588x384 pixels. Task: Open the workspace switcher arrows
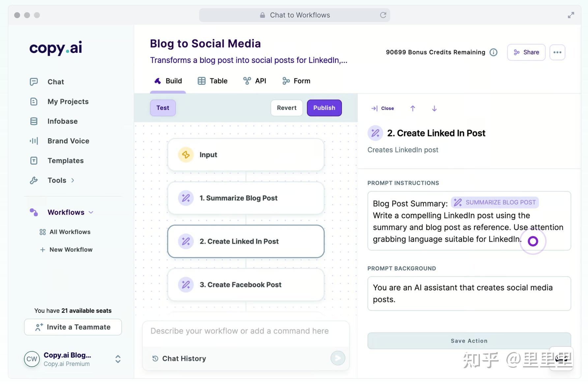click(118, 359)
